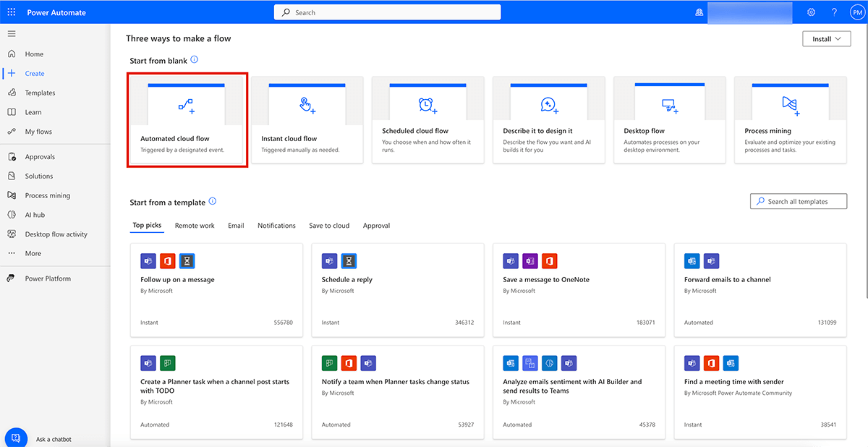This screenshot has height=447, width=868.
Task: Click the Create plus icon in sidebar
Action: 11,73
